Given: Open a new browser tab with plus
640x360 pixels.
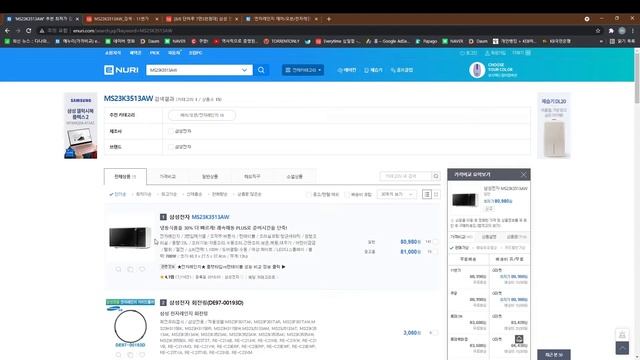Looking at the screenshot, I should click(x=329, y=19).
